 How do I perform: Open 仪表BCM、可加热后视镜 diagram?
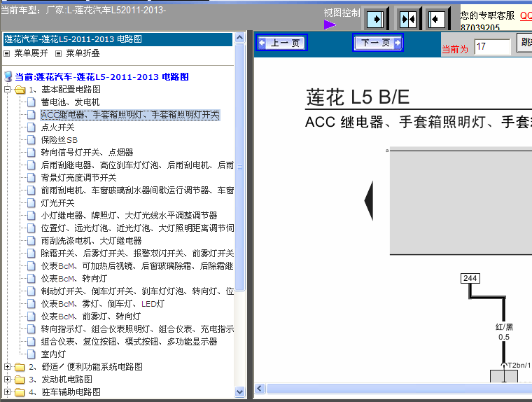(137, 266)
